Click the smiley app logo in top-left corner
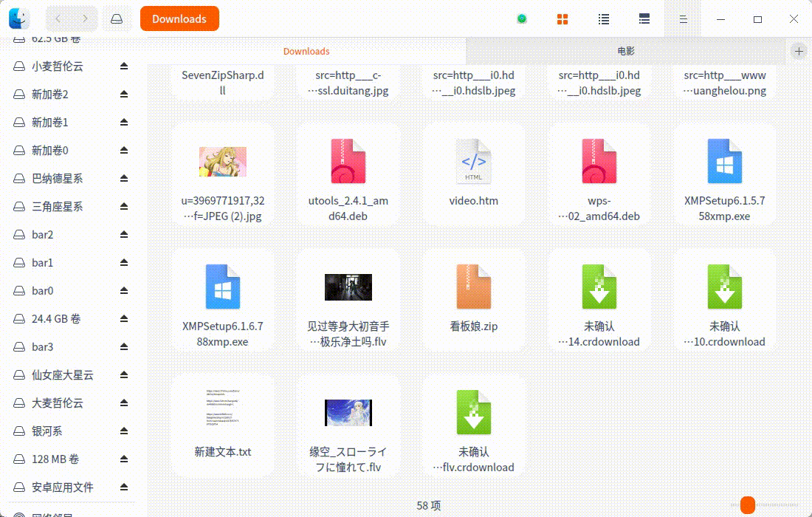This screenshot has height=517, width=812. click(18, 18)
